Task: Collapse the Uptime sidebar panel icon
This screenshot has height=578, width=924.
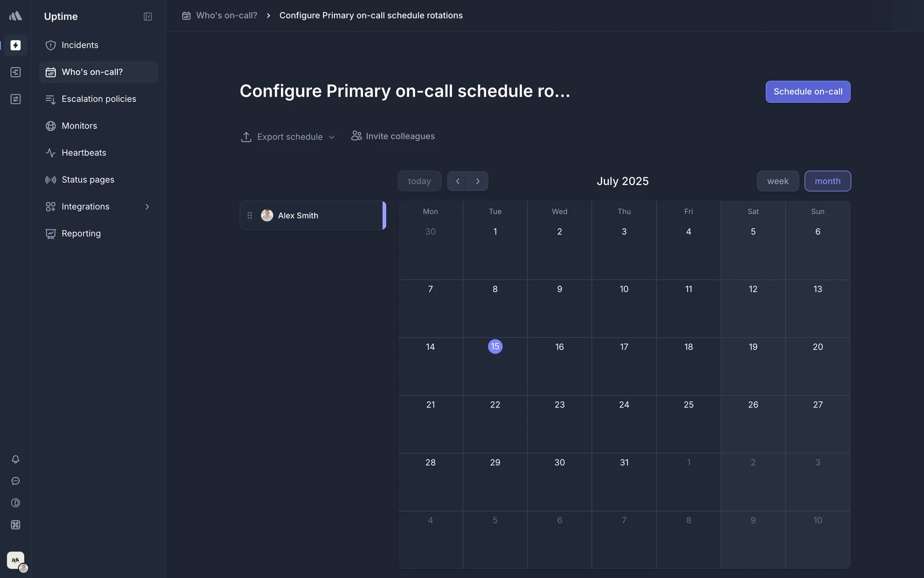Action: click(148, 16)
